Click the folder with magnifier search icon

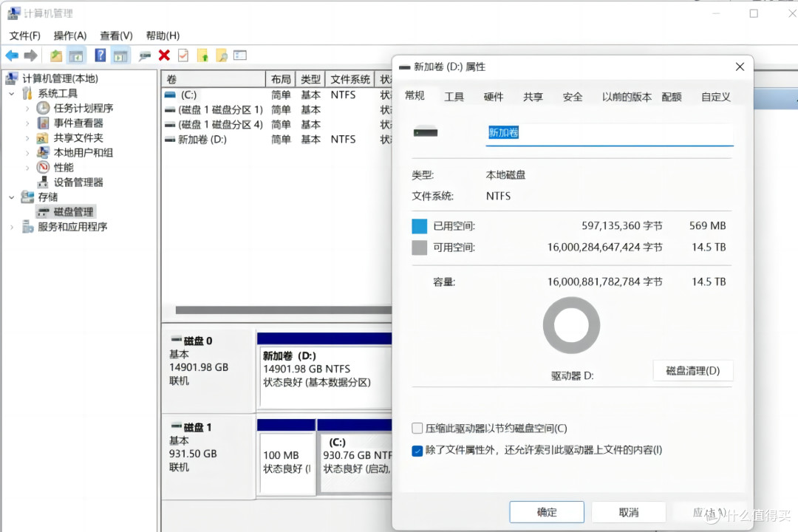pos(222,55)
